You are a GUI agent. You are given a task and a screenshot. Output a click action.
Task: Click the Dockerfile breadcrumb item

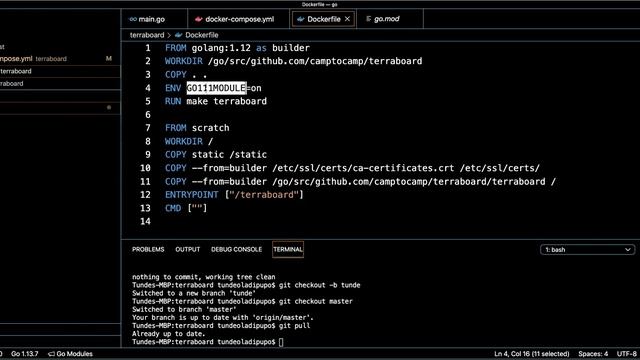[202, 35]
